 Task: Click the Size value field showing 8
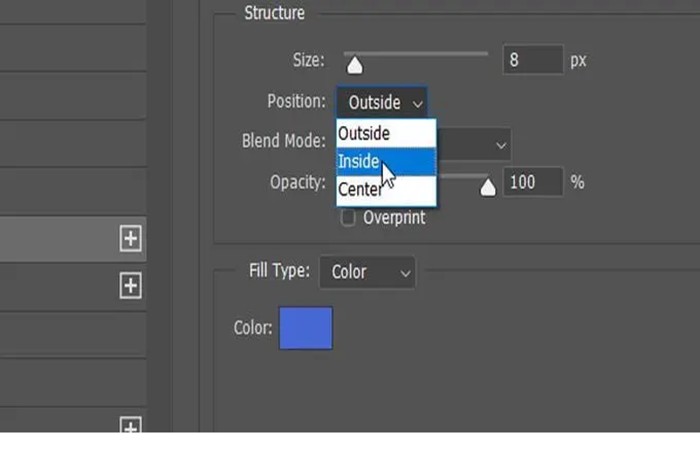click(x=533, y=60)
